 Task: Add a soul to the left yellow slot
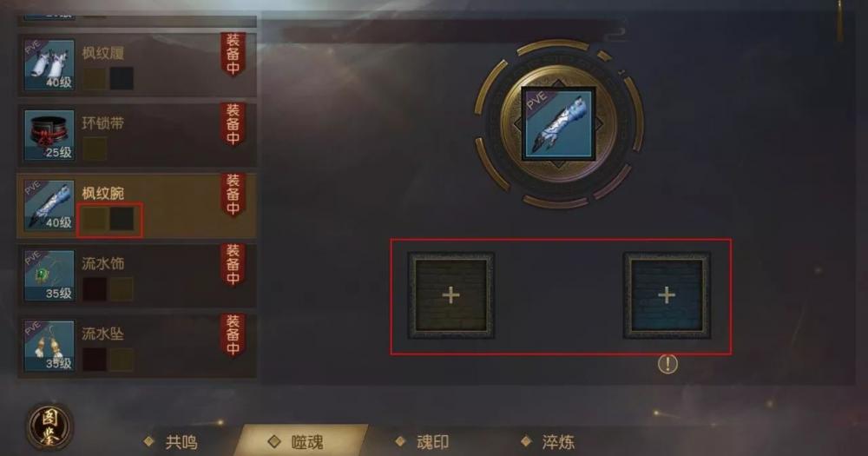[451, 295]
